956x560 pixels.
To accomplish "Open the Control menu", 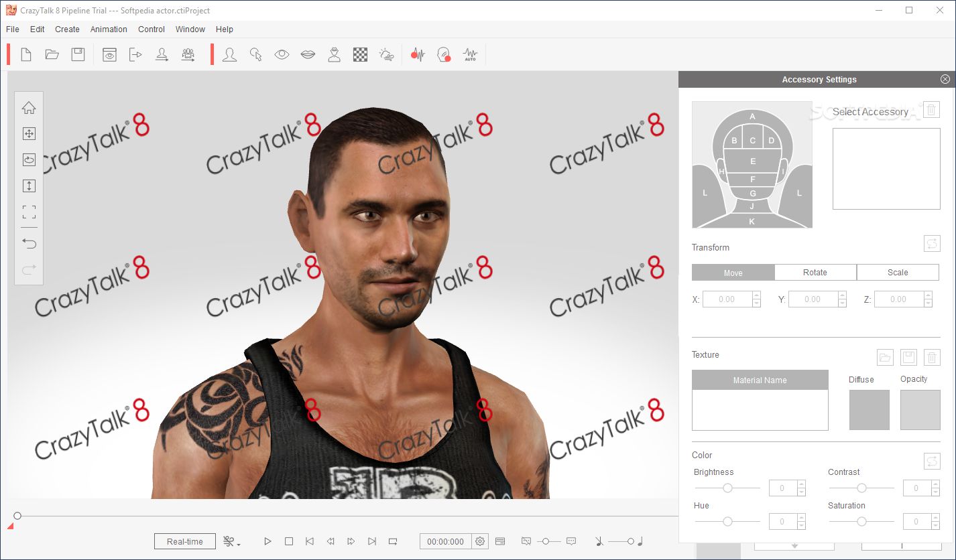I will [x=152, y=29].
